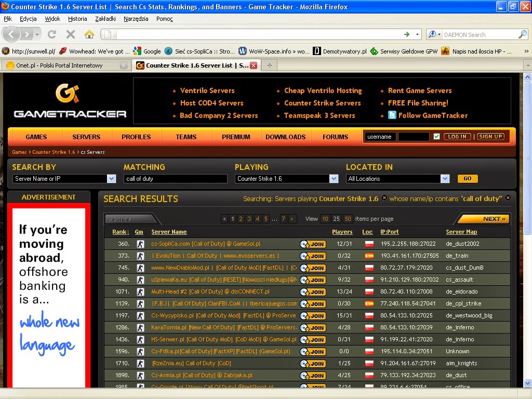Open the Ventrilo Servers link

[x=207, y=90]
